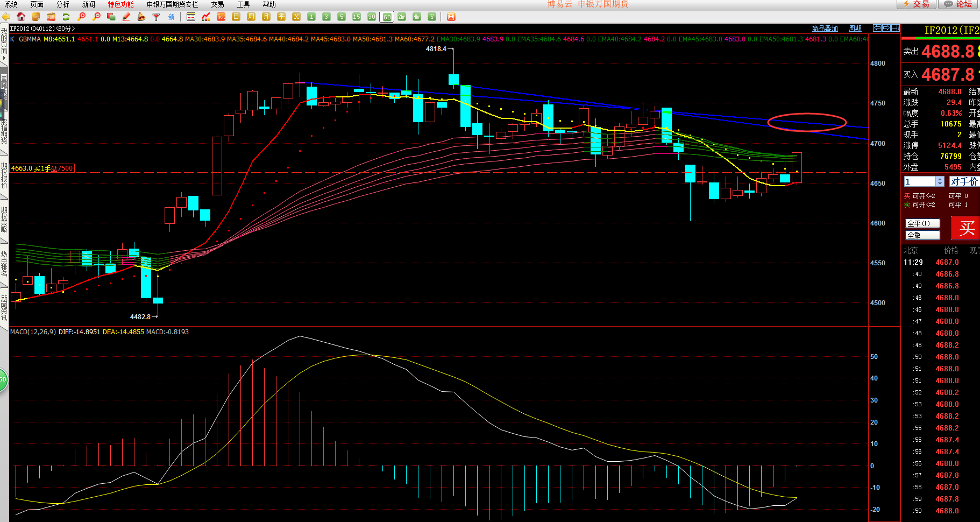The width and height of the screenshot is (980, 522).
Task: Select the 60 minute period button
Action: pyautogui.click(x=387, y=17)
